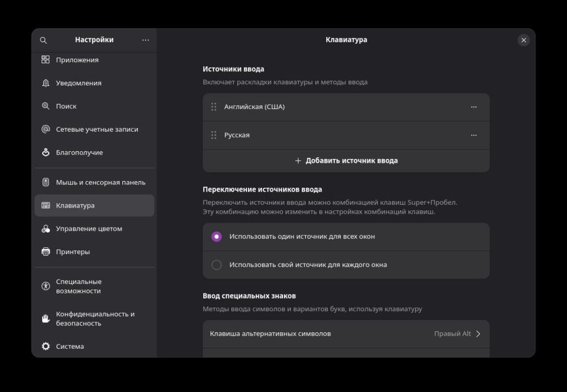
Task: Close the Settings window
Action: tap(523, 40)
